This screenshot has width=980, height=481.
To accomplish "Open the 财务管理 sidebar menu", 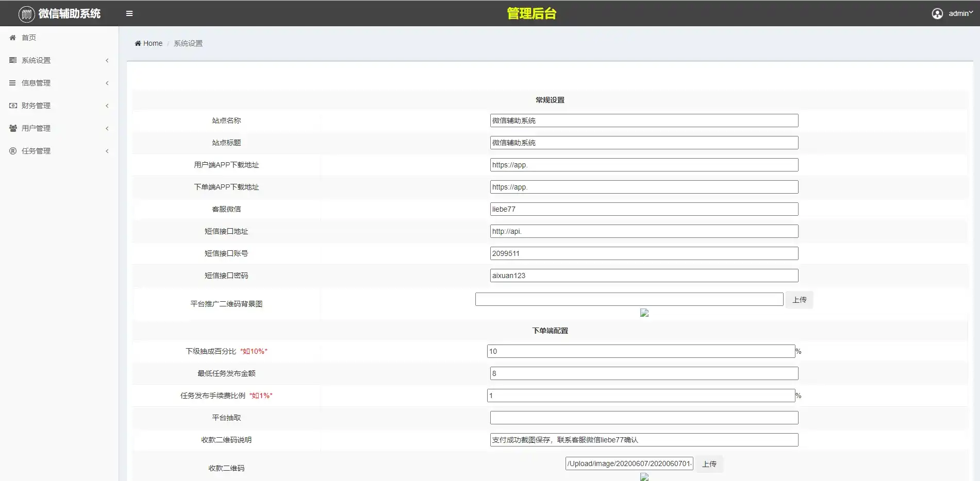I will [x=59, y=106].
